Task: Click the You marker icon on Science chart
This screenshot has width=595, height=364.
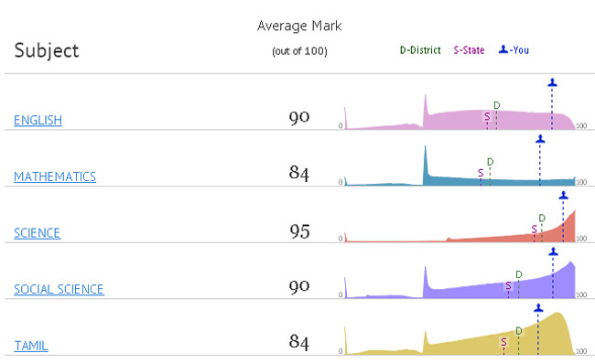Action: point(564,196)
